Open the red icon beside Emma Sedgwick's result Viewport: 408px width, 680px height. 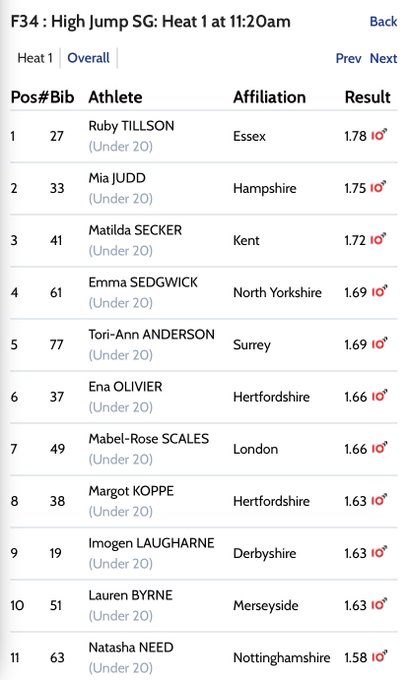379,291
